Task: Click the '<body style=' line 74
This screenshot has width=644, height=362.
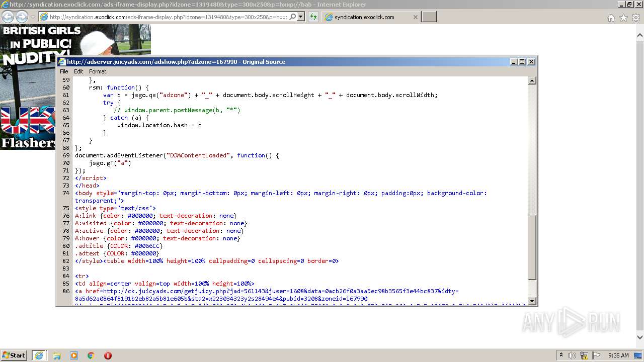Action: coord(281,197)
